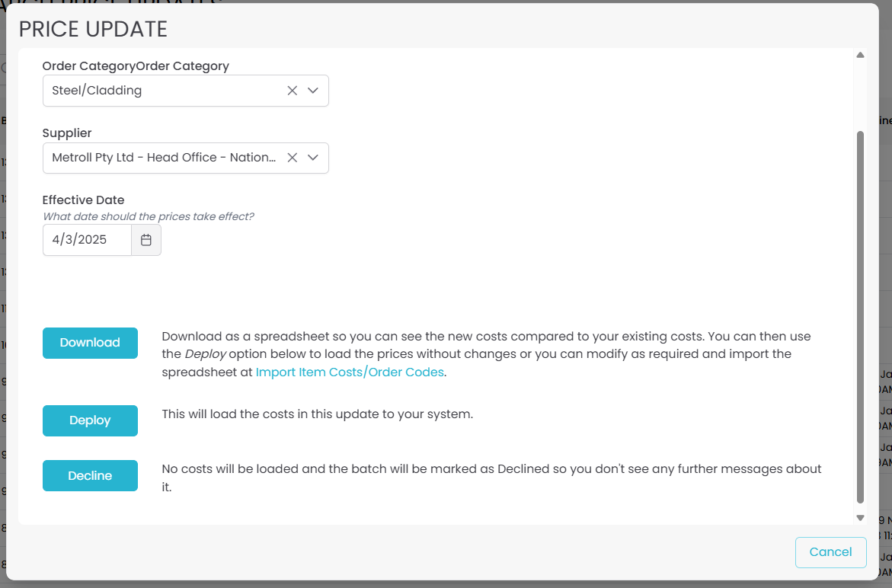Screen dimensions: 892x588
Task: Cancel the Price Update dialog
Action: [830, 552]
